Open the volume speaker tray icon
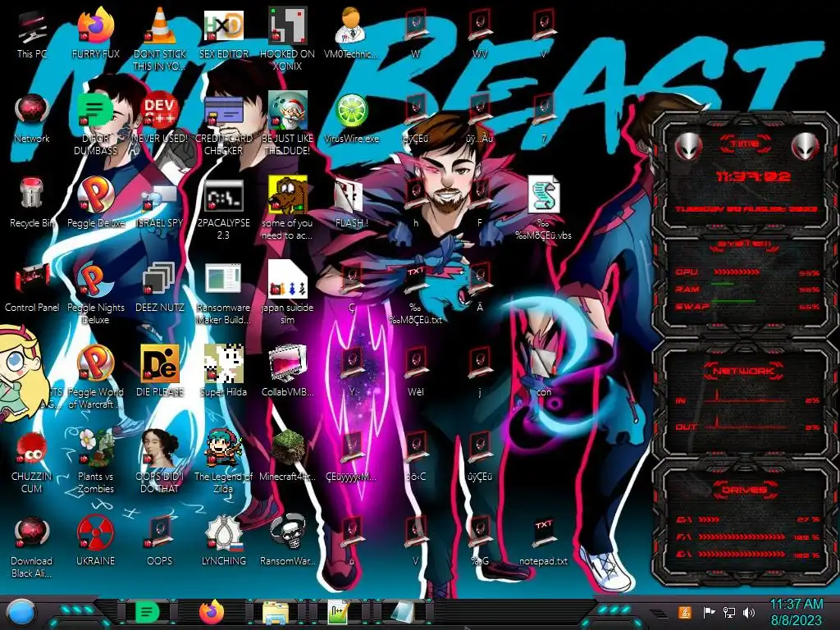 749,612
